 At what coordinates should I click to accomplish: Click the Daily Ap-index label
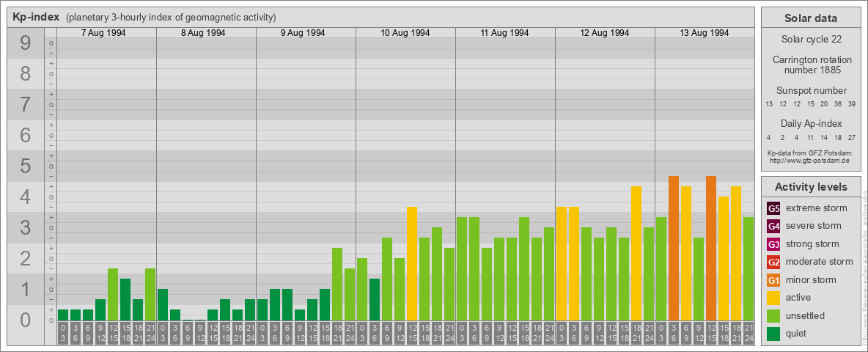coord(811,123)
